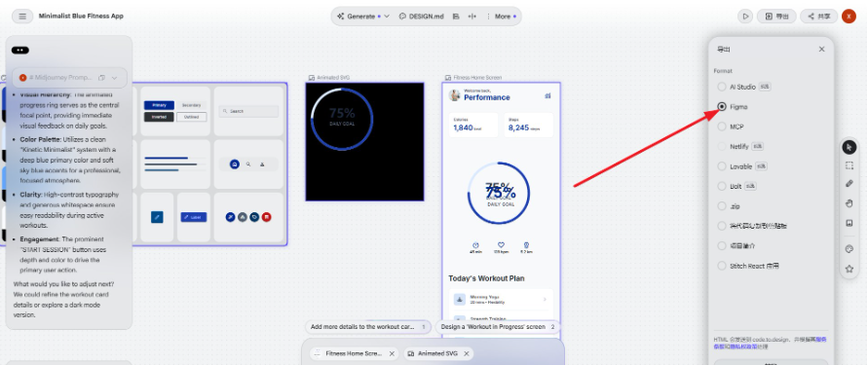Remove the Fitness Home Screen chip
This screenshot has height=365, width=868.
click(x=392, y=353)
